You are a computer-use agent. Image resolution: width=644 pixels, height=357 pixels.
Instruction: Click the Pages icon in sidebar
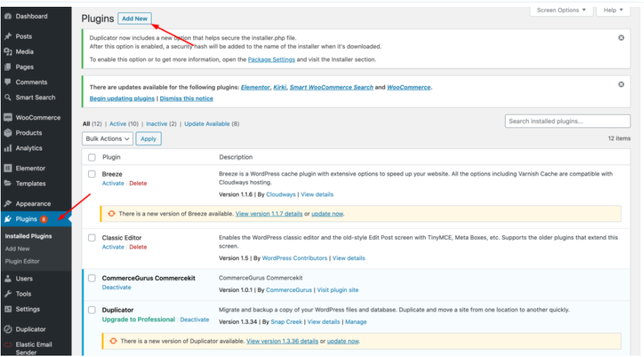pyautogui.click(x=8, y=67)
